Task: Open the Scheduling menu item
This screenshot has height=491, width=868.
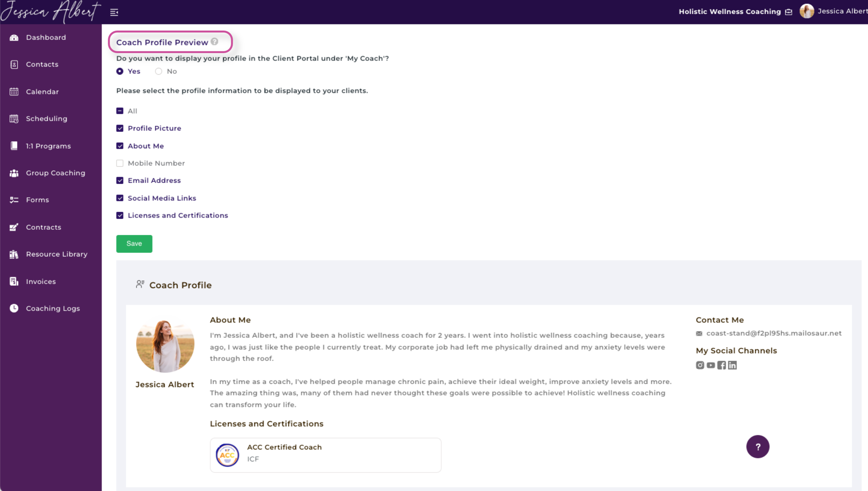Action: pos(51,119)
